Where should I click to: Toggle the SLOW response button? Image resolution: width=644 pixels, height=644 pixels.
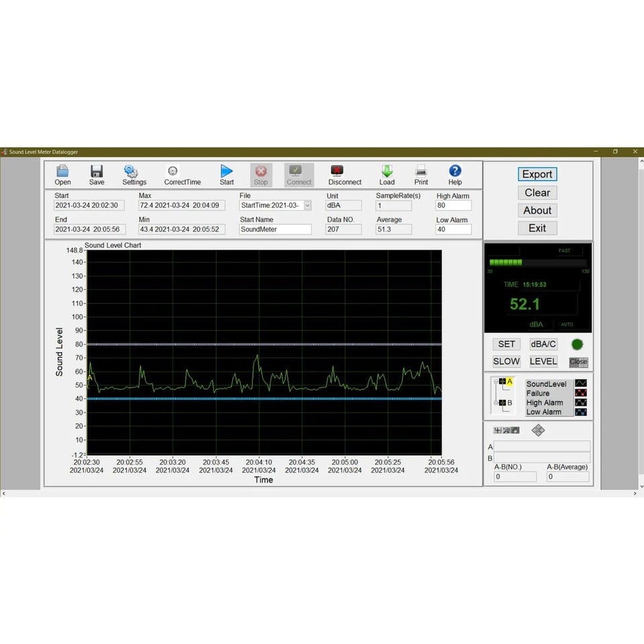tap(506, 362)
